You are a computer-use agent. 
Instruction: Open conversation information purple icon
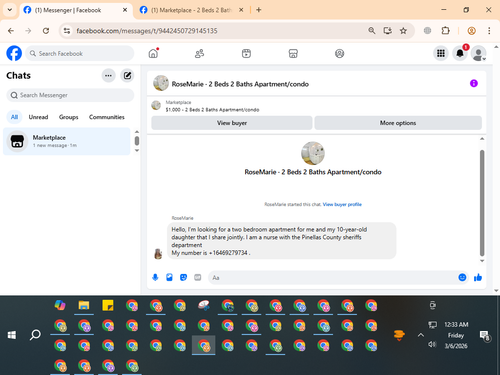[474, 83]
